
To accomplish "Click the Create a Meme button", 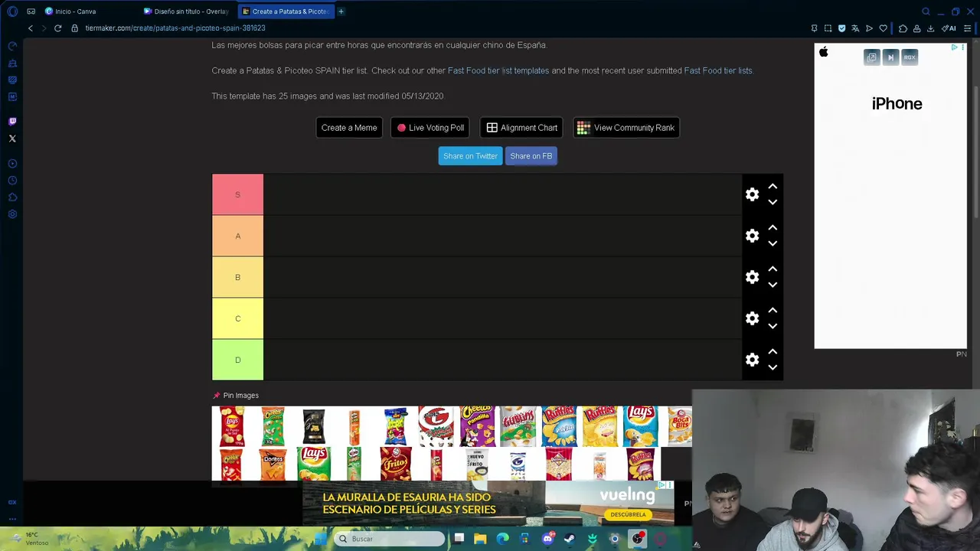I will pyautogui.click(x=349, y=128).
